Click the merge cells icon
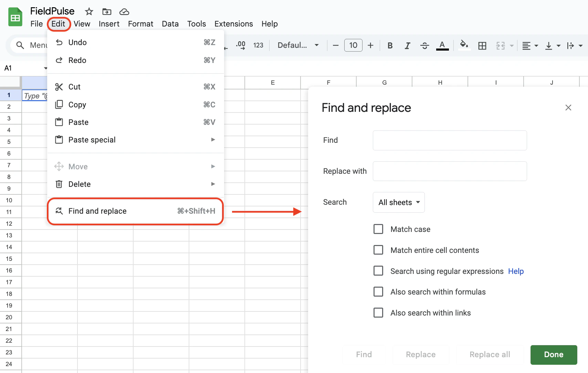 click(501, 45)
